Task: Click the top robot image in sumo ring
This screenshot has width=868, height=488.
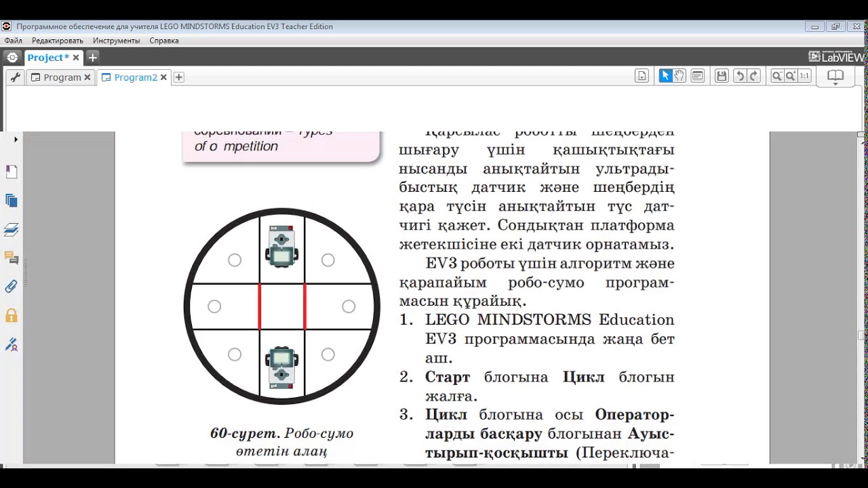Action: 282,247
